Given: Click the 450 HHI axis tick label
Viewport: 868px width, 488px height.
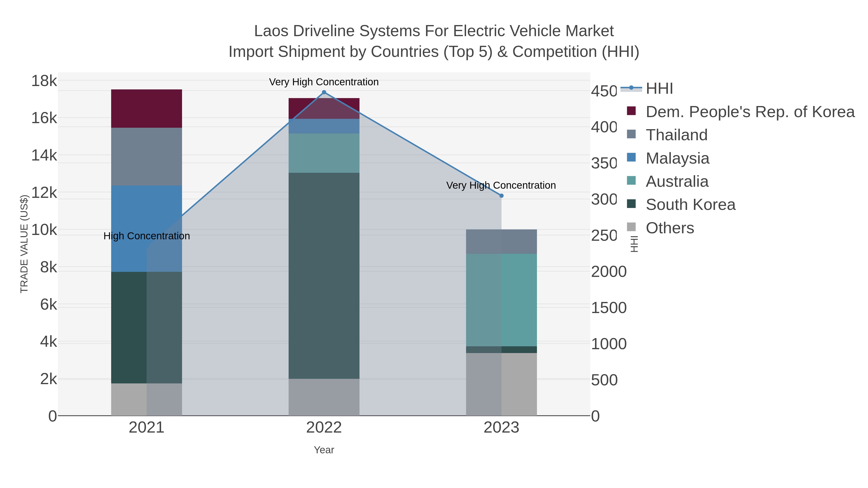Looking at the screenshot, I should click(x=604, y=91).
